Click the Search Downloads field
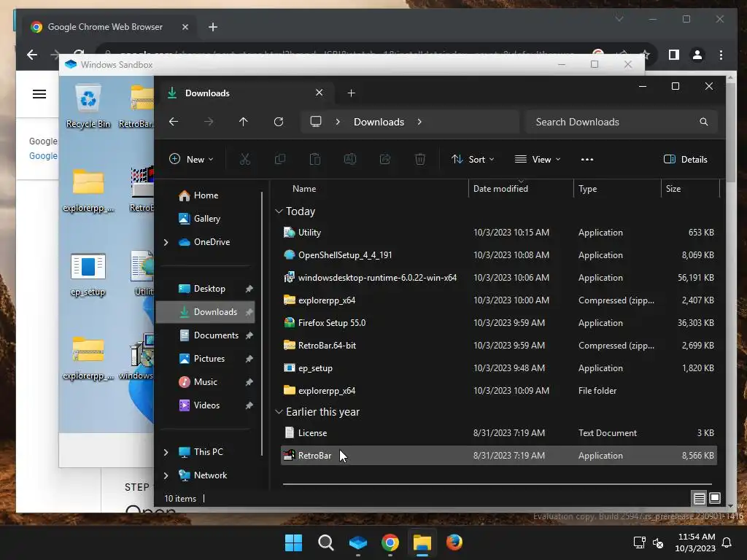The height and width of the screenshot is (560, 747). click(x=621, y=122)
